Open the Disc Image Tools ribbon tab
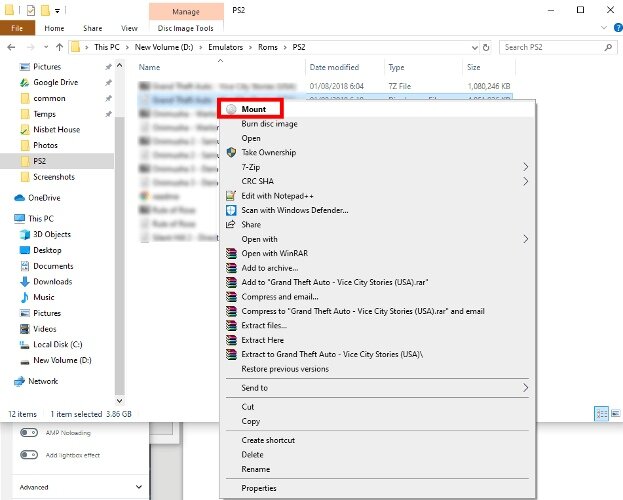 186,28
